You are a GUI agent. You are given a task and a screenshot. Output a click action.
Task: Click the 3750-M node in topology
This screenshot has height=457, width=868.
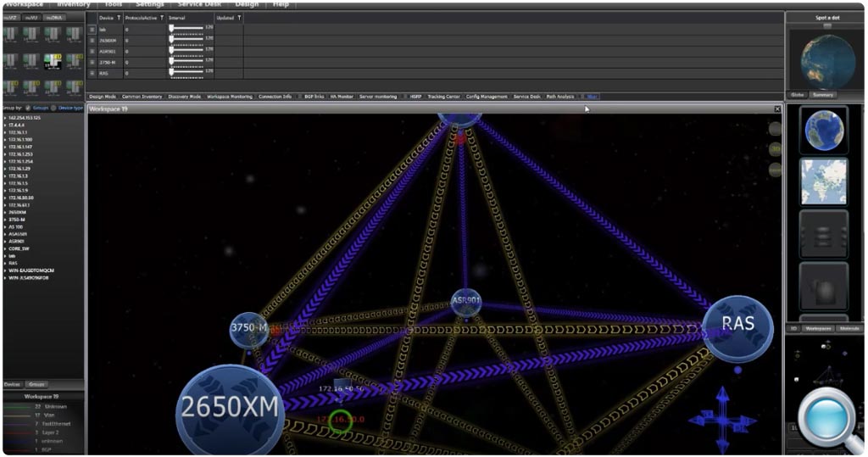pyautogui.click(x=249, y=328)
